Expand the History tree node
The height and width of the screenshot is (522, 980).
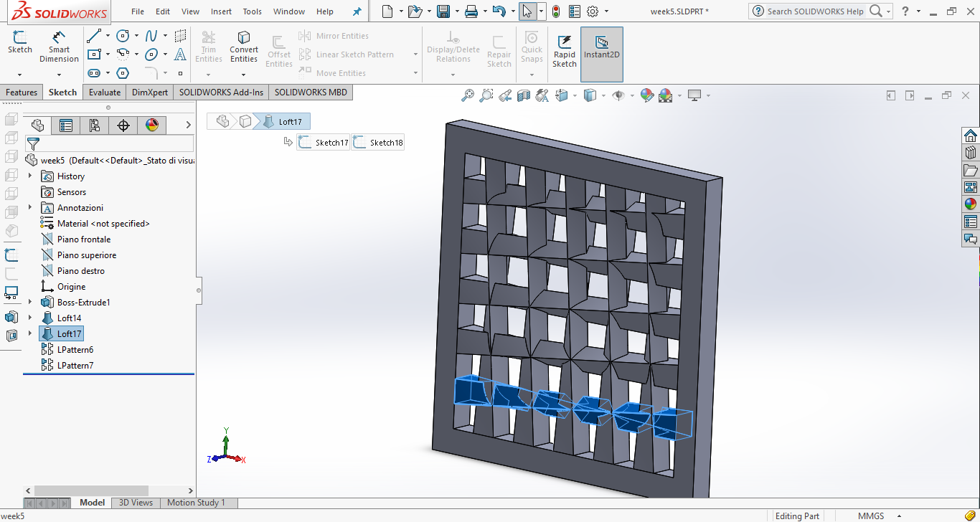(x=30, y=176)
